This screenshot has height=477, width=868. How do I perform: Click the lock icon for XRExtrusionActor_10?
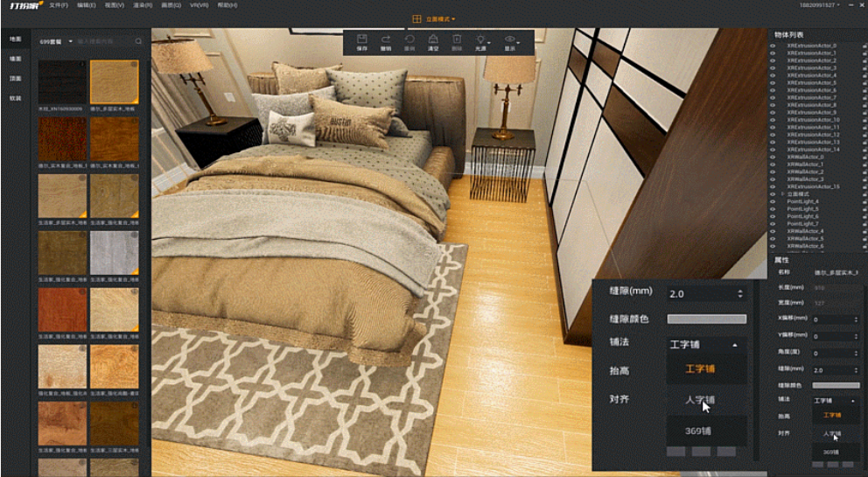[864, 120]
